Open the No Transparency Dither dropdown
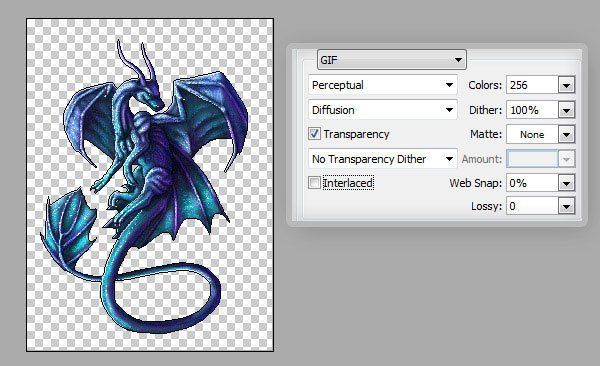 (x=383, y=159)
